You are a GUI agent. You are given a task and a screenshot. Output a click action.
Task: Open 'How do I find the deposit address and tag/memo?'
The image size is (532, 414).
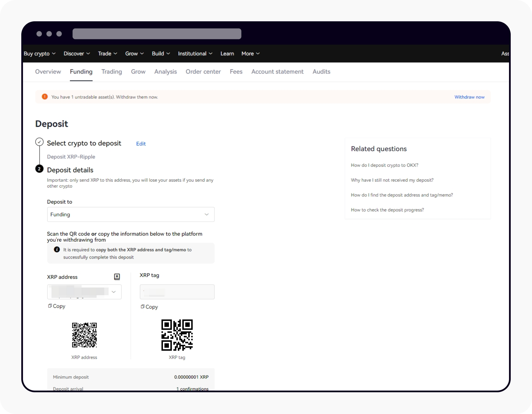[402, 195]
